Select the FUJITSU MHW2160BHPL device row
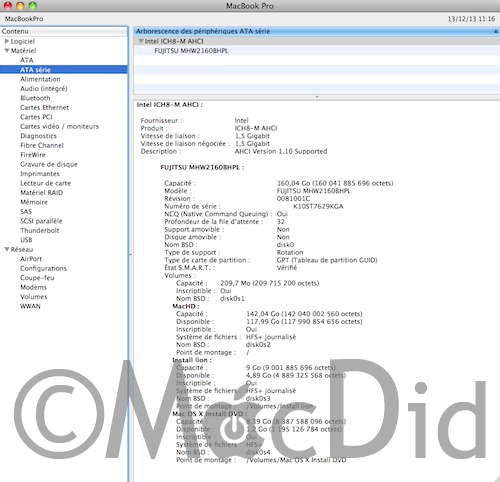 [317, 51]
